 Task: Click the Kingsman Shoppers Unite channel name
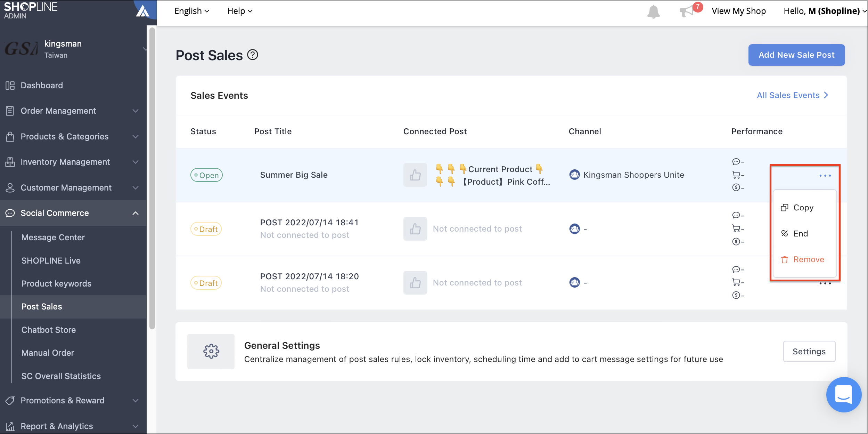click(634, 175)
